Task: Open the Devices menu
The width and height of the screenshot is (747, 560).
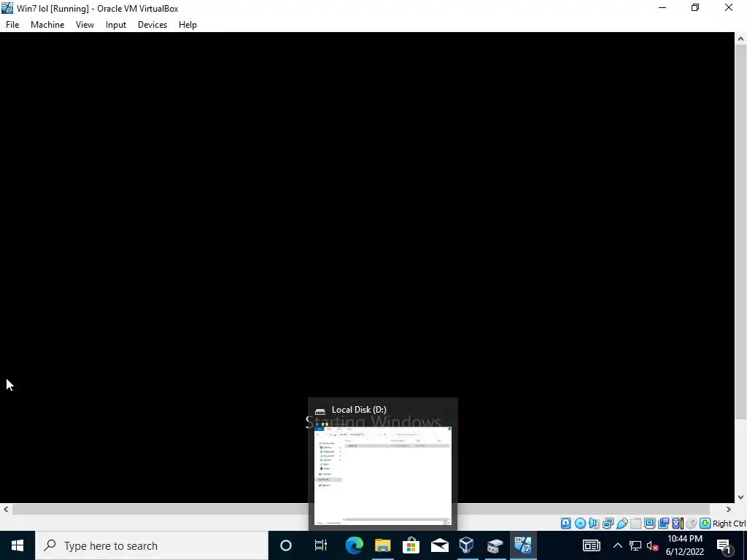Action: [152, 25]
